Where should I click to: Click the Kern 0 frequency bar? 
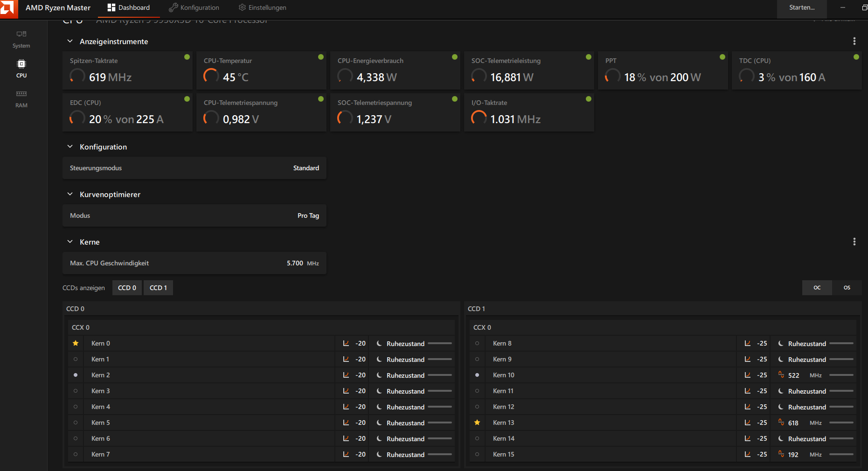pyautogui.click(x=440, y=343)
